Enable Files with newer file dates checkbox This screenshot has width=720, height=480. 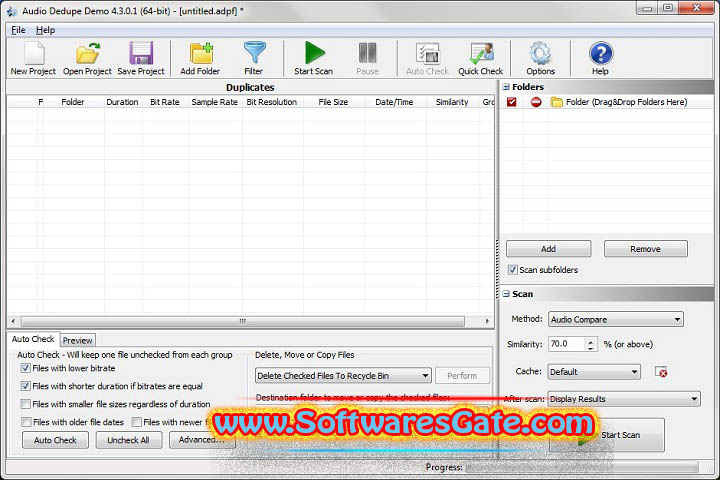coord(136,422)
